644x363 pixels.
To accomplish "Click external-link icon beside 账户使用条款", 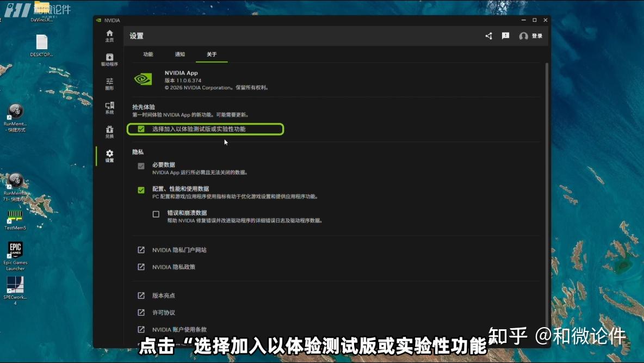I will (x=141, y=330).
